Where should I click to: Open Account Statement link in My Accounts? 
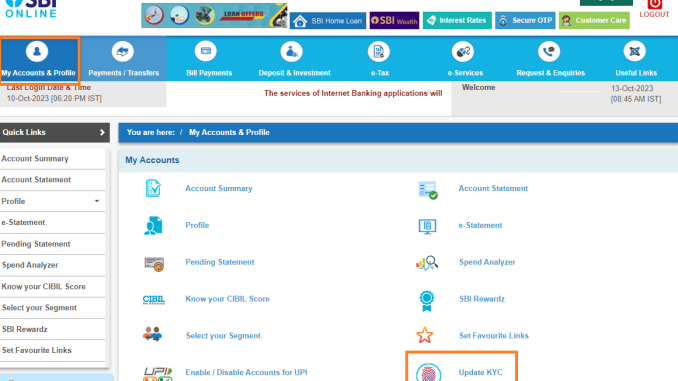493,189
